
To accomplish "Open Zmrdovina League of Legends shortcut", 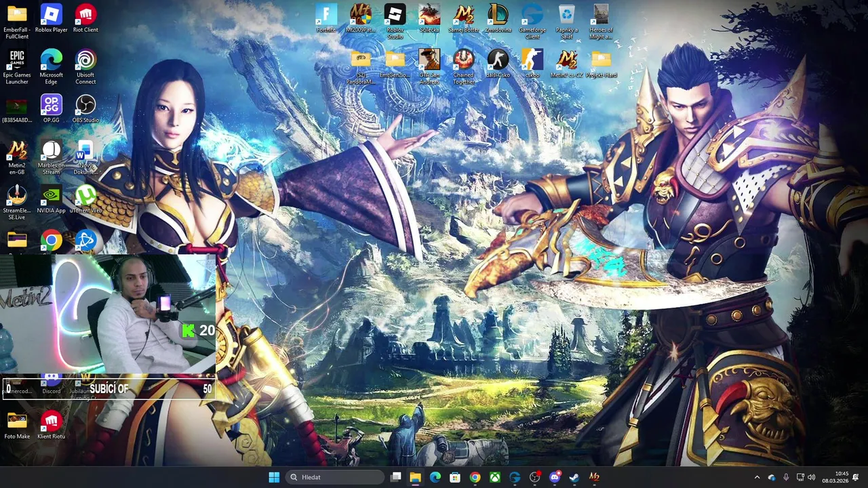I will (x=498, y=18).
